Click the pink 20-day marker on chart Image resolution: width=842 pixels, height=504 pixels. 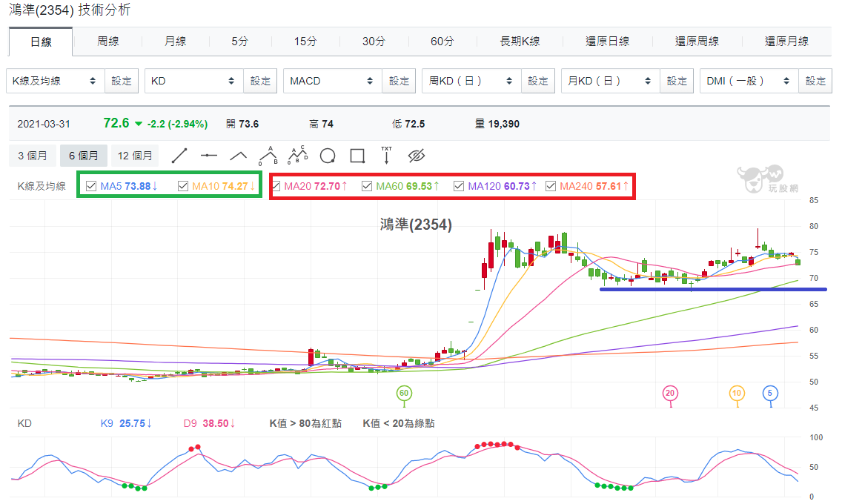(669, 393)
